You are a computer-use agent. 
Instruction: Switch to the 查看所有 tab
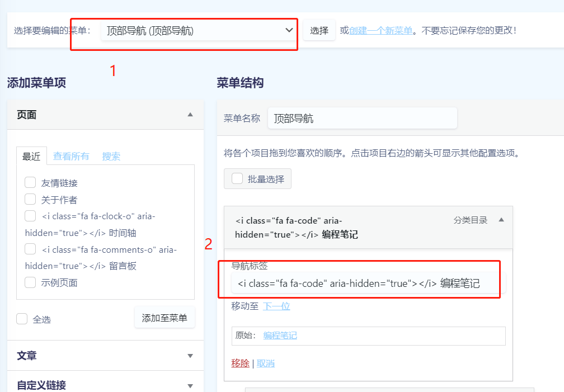pos(71,157)
